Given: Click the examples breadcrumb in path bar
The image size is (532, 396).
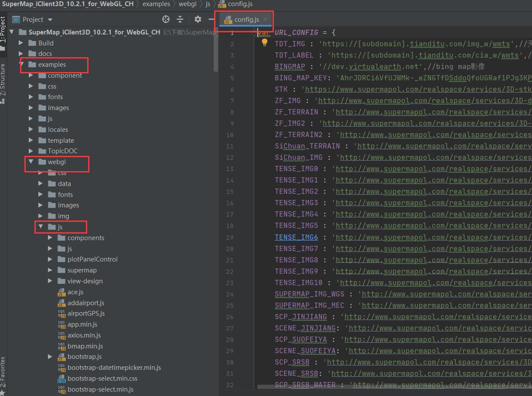Looking at the screenshot, I should pyautogui.click(x=156, y=4).
